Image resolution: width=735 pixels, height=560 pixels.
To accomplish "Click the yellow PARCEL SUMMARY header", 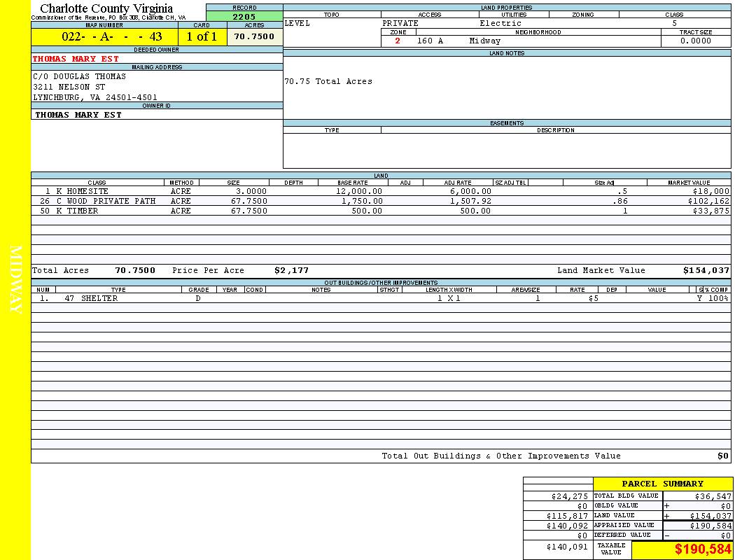I will click(662, 484).
